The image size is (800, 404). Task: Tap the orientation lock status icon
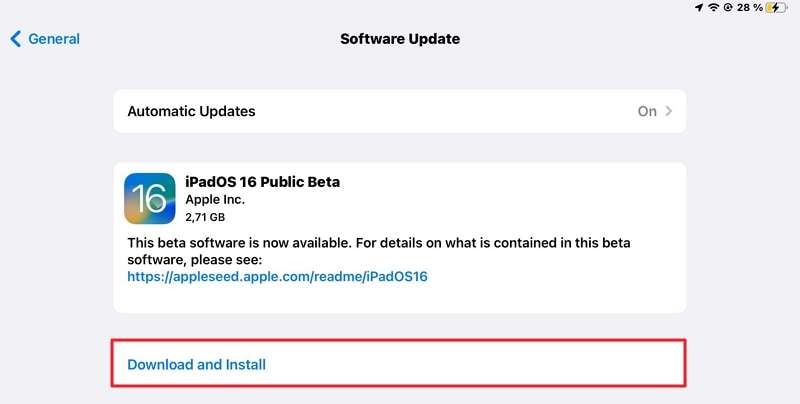(729, 7)
